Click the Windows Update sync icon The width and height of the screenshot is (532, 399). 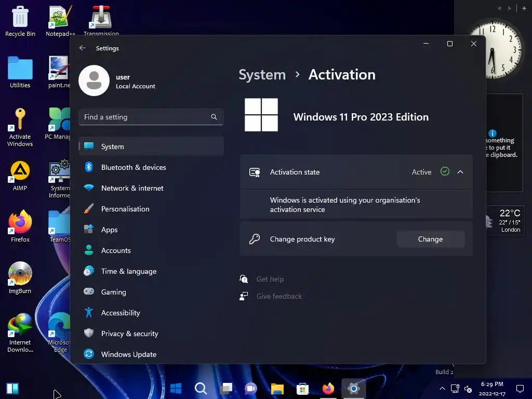[x=89, y=354]
